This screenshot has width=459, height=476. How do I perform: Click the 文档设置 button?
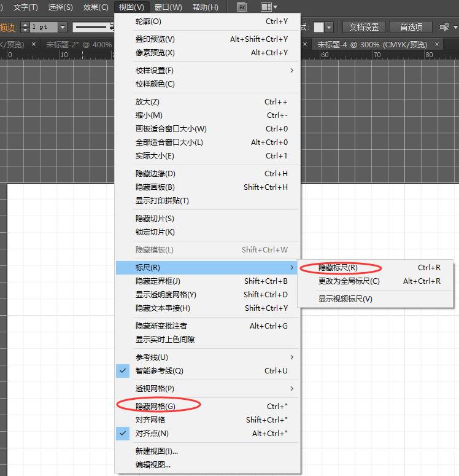364,27
